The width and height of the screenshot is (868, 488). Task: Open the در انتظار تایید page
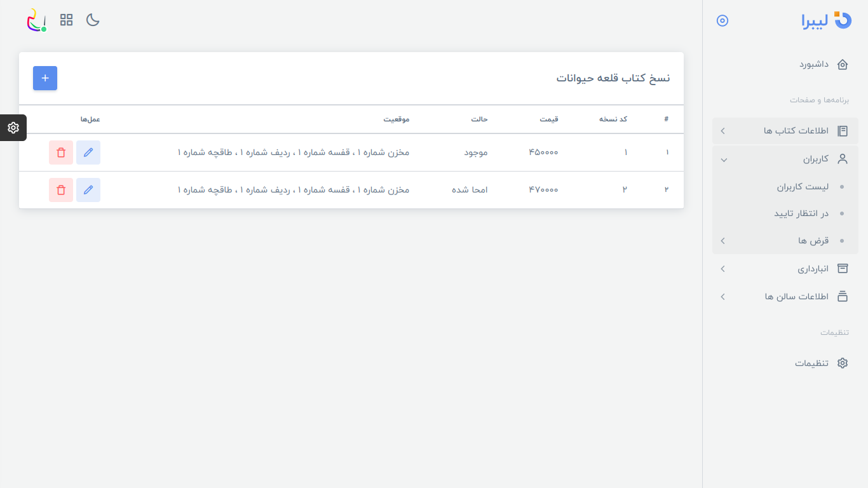[801, 213]
